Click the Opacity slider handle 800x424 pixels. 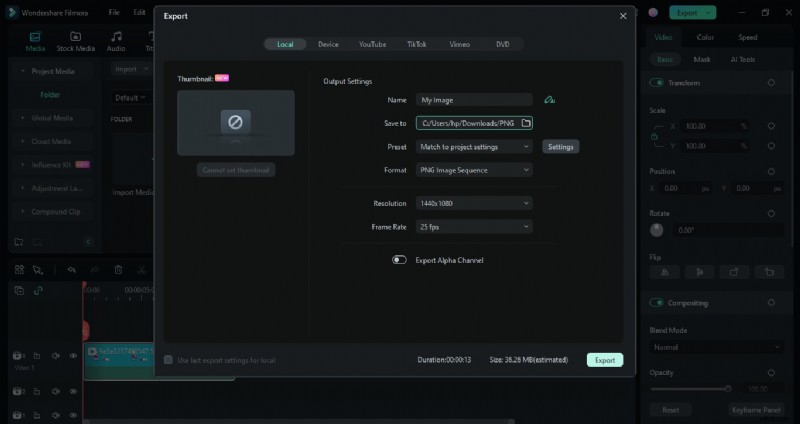[x=727, y=389]
